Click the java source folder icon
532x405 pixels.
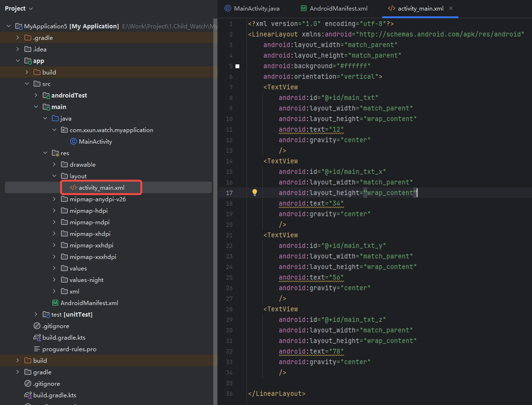pyautogui.click(x=55, y=118)
